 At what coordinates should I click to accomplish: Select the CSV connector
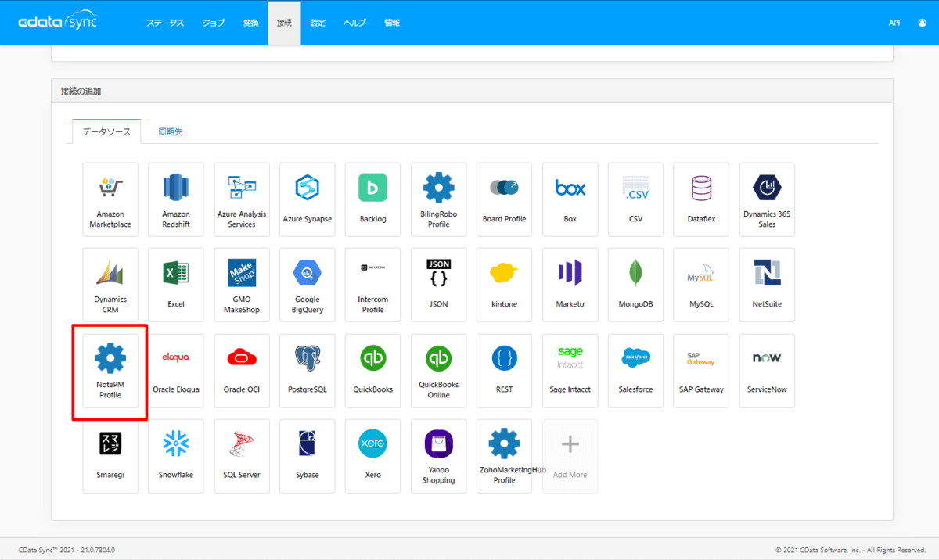click(x=636, y=199)
